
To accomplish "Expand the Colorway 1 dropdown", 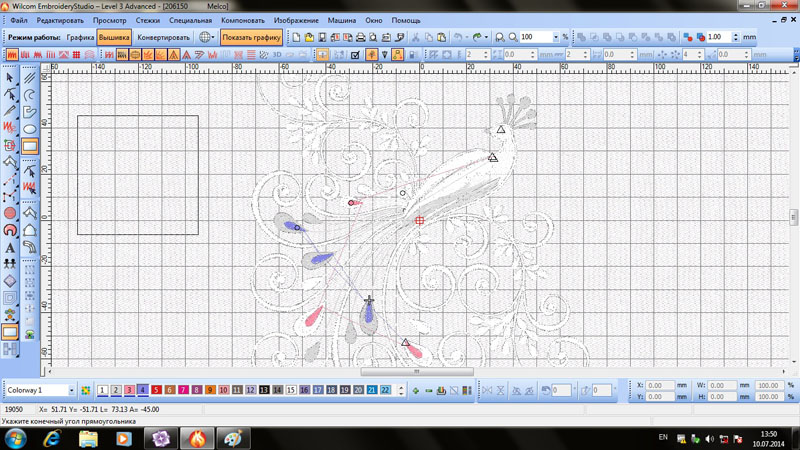I will tap(71, 390).
